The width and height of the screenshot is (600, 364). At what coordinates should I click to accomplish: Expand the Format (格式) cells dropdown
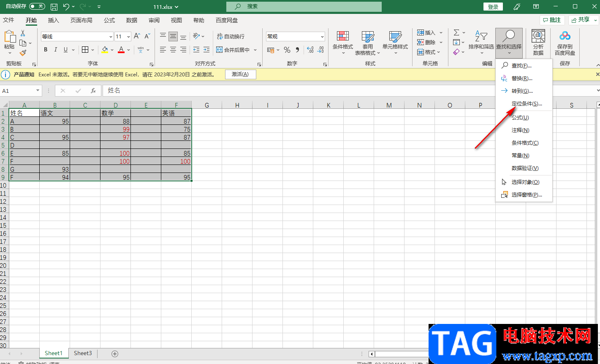438,52
